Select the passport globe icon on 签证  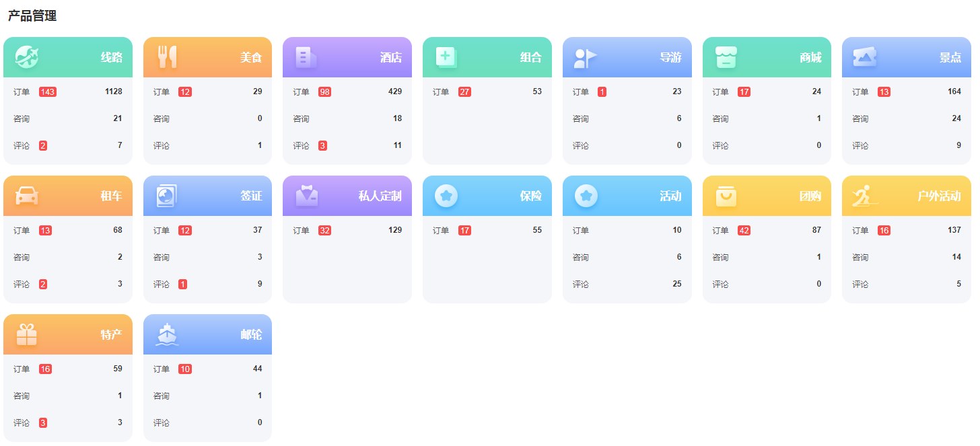point(166,196)
